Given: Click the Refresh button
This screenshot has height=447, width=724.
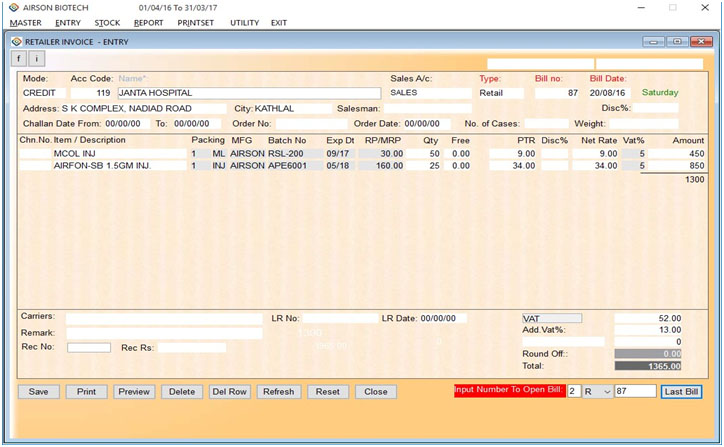Looking at the screenshot, I should pos(278,392).
